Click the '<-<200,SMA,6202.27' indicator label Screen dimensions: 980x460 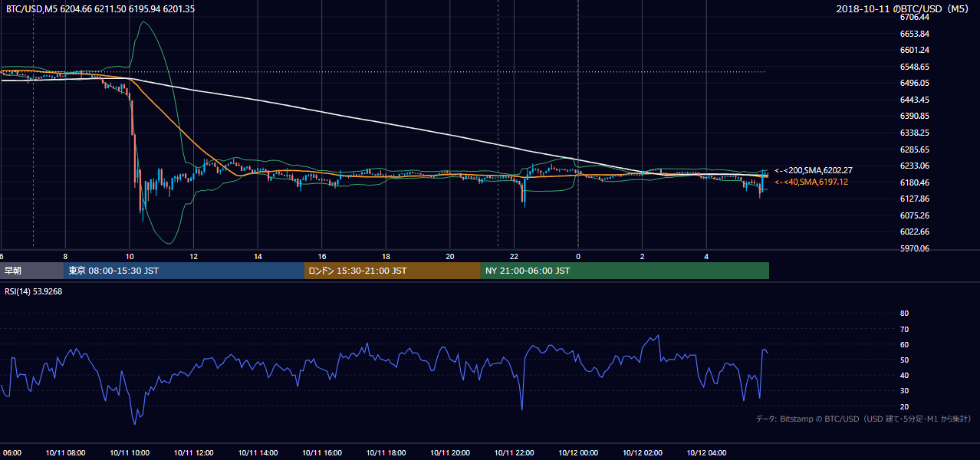click(814, 170)
